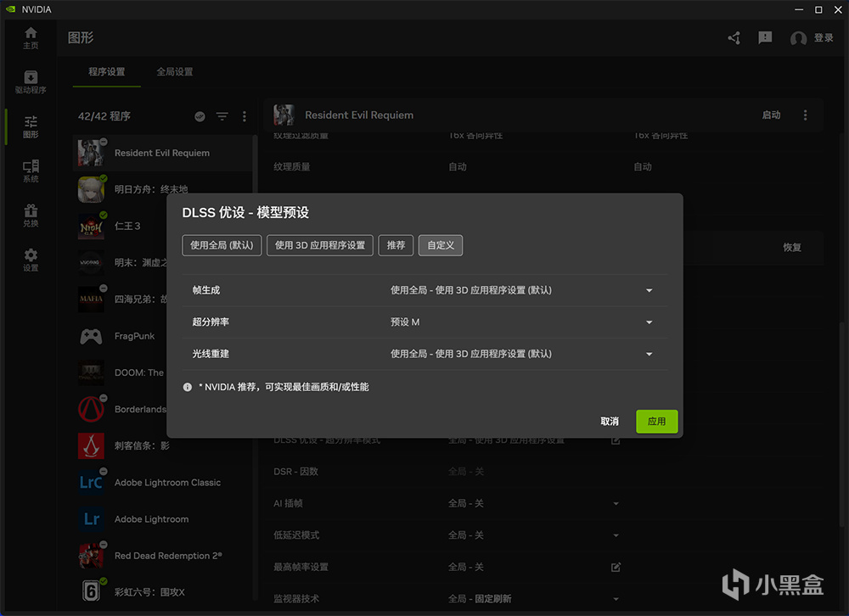Expand the AI 插帧 dropdown arrow
This screenshot has height=616, width=849.
click(x=616, y=503)
